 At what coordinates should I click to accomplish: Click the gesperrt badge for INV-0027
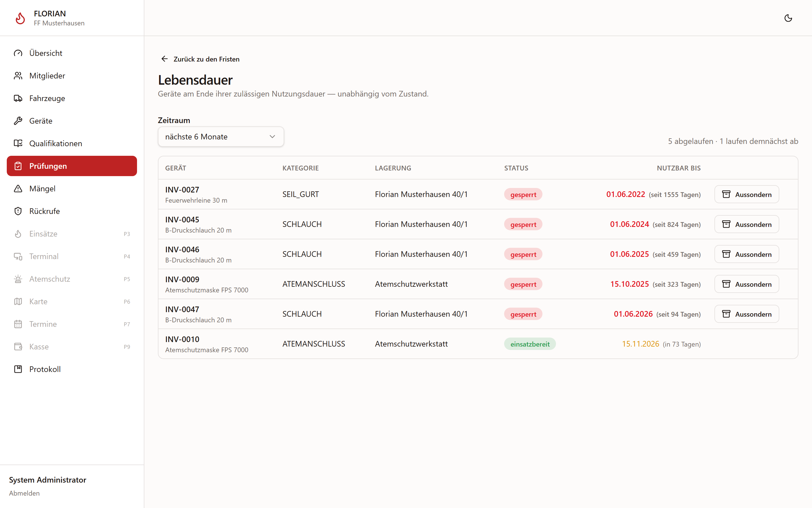pyautogui.click(x=523, y=194)
